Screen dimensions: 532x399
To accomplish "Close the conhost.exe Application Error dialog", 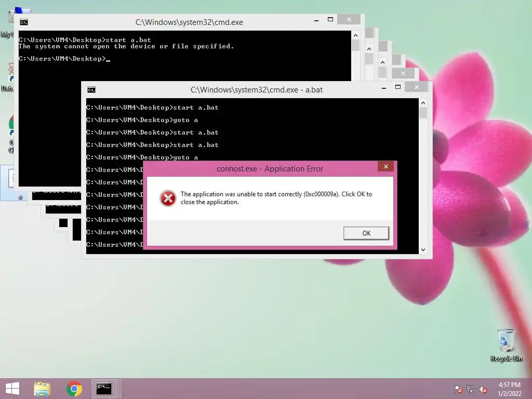I will pos(386,166).
